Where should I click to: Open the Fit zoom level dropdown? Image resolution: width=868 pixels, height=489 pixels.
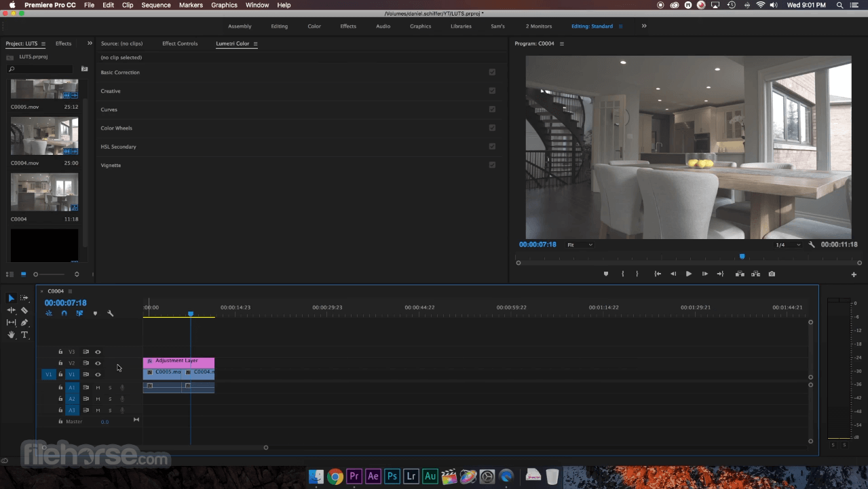580,244
